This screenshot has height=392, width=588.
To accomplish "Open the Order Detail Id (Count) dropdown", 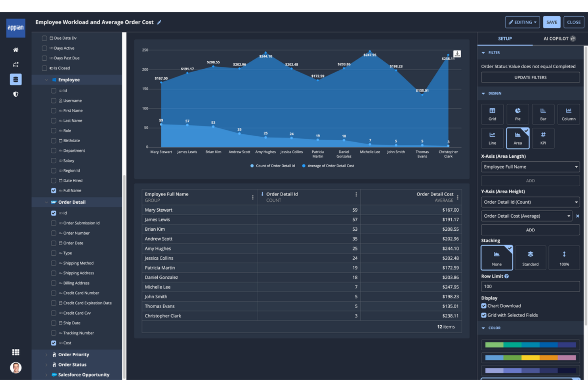I will [530, 202].
